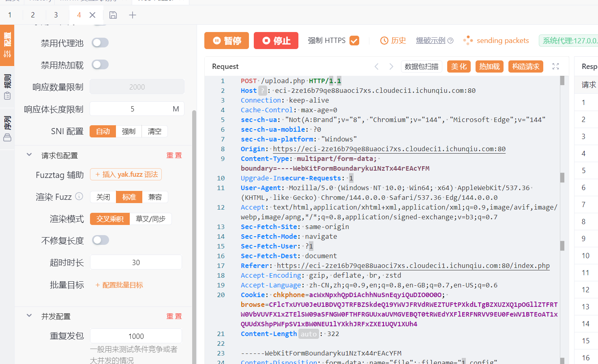
Task: Save the current tab via disk icon
Action: (113, 15)
